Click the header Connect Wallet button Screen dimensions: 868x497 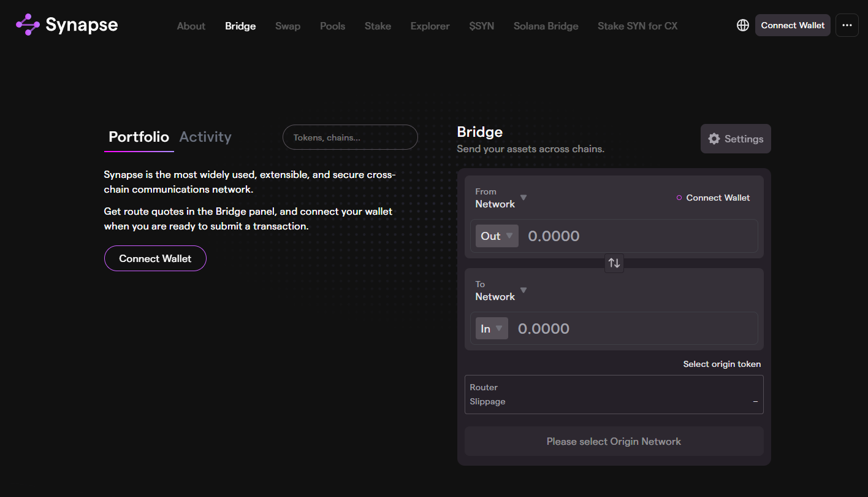(x=793, y=25)
